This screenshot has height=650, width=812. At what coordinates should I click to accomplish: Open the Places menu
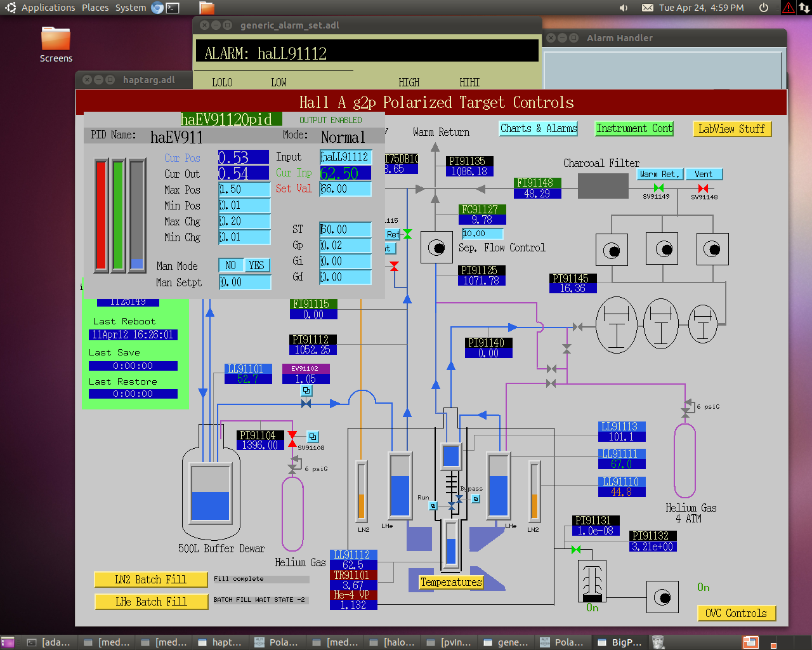click(x=95, y=8)
